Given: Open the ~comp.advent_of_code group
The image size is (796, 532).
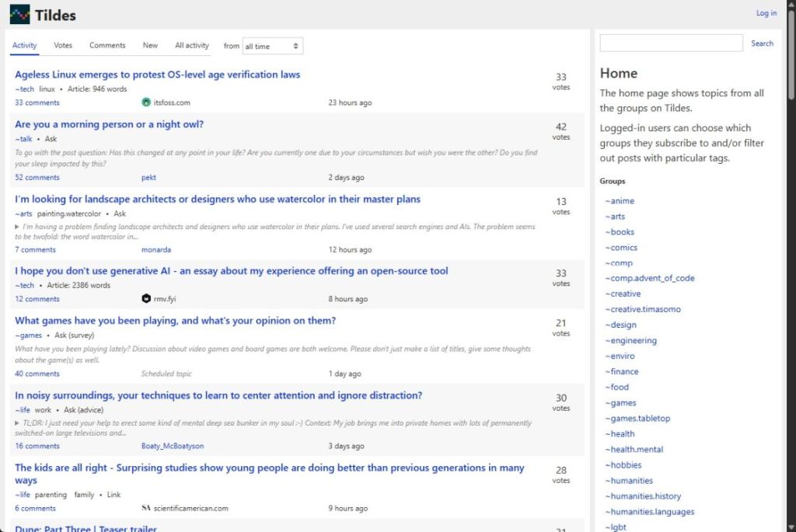Looking at the screenshot, I should pyautogui.click(x=652, y=278).
